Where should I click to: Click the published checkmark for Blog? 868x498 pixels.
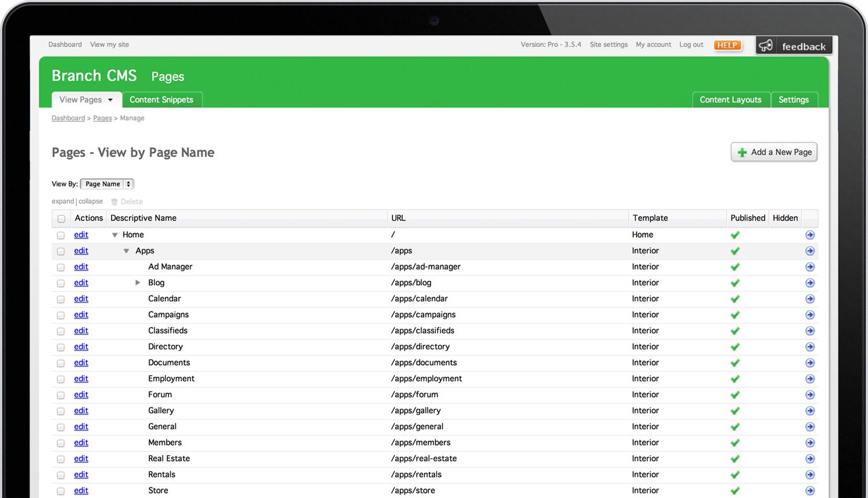(x=735, y=283)
